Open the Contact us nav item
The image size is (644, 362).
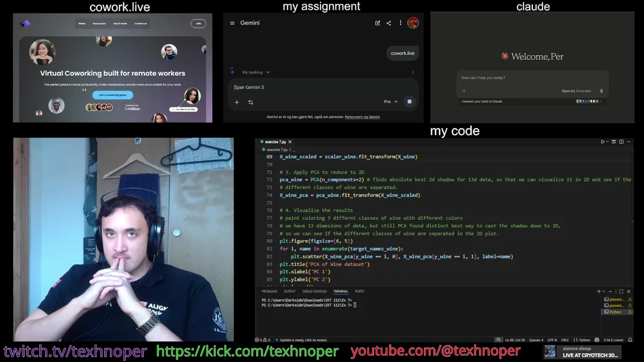click(x=141, y=23)
